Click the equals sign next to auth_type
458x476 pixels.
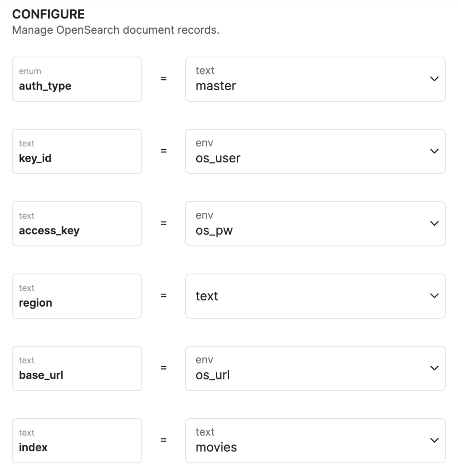pos(164,78)
